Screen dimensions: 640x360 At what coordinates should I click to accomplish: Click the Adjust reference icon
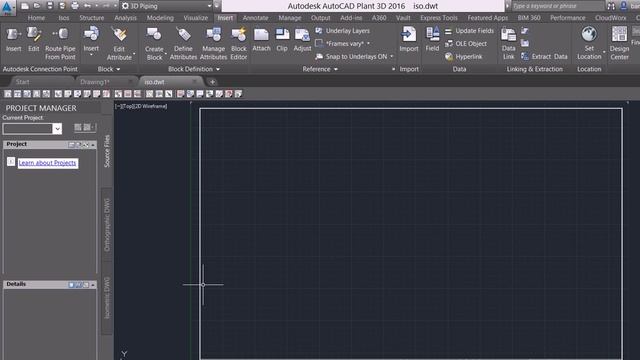(302, 34)
